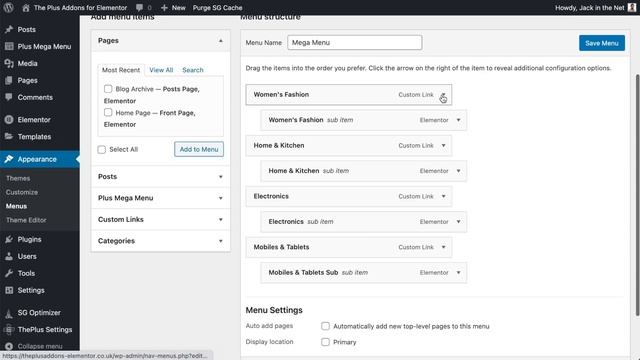The image size is (640, 360).
Task: Click the home site icon in admin bar
Action: tap(26, 8)
